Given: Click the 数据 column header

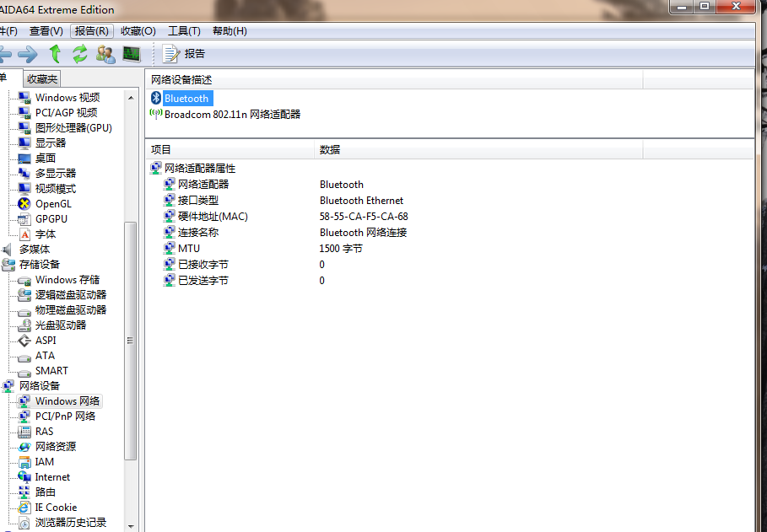Looking at the screenshot, I should pyautogui.click(x=478, y=149).
